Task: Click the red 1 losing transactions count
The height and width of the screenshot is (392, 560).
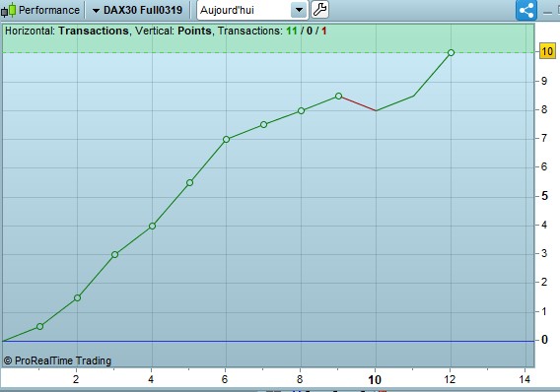Action: click(324, 32)
